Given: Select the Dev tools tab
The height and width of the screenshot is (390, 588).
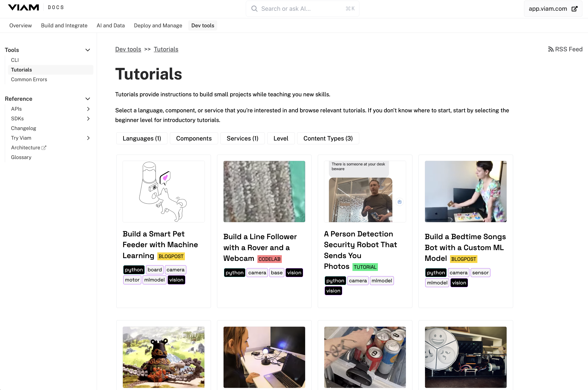Looking at the screenshot, I should click(203, 25).
